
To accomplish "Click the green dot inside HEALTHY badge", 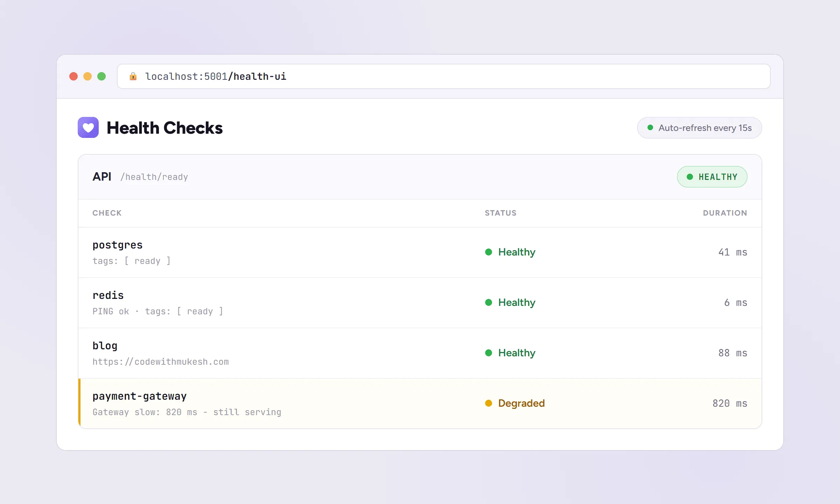I will click(x=690, y=177).
